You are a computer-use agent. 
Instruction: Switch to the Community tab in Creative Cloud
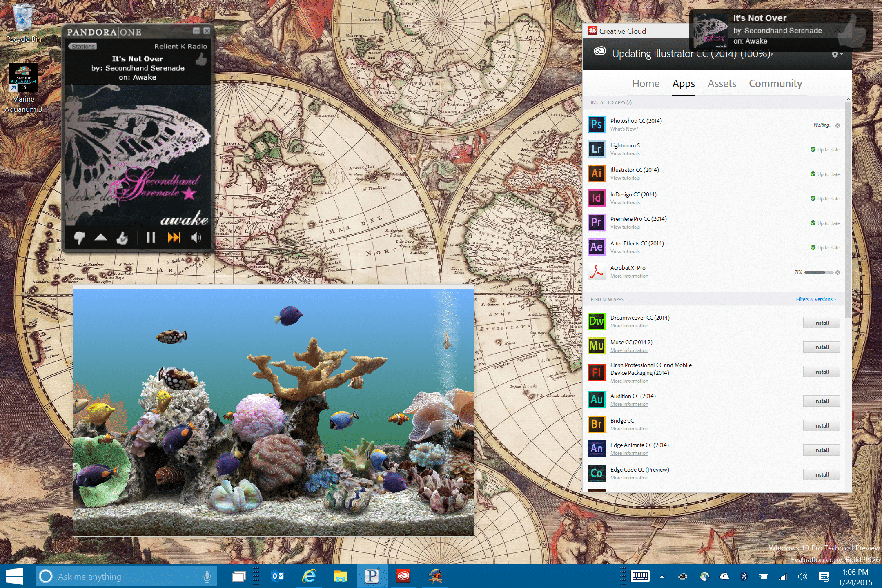[x=775, y=83]
